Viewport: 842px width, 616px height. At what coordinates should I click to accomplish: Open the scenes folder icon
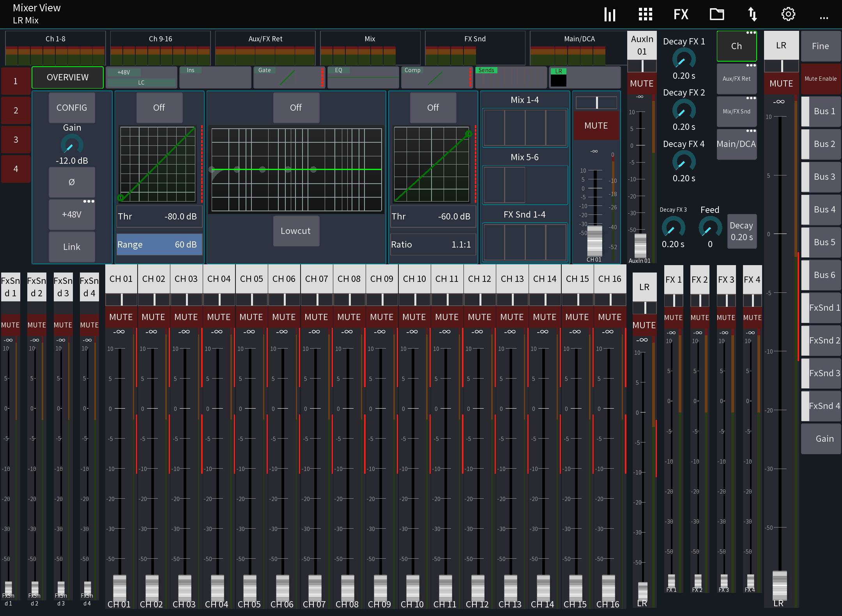pos(717,14)
